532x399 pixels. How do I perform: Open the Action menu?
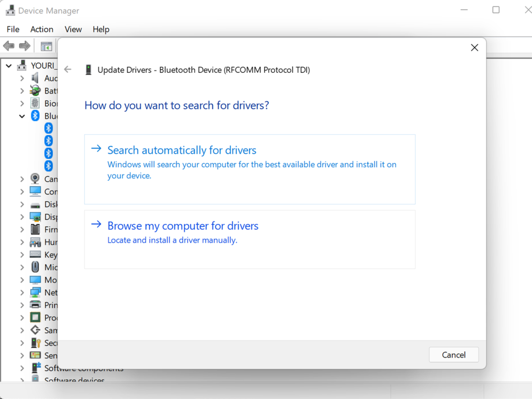point(41,29)
